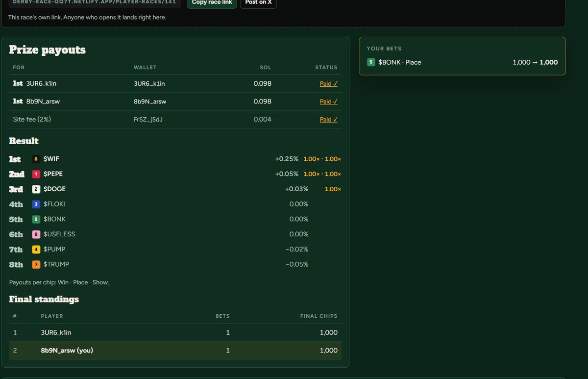Click the $WIF result name

pos(51,159)
